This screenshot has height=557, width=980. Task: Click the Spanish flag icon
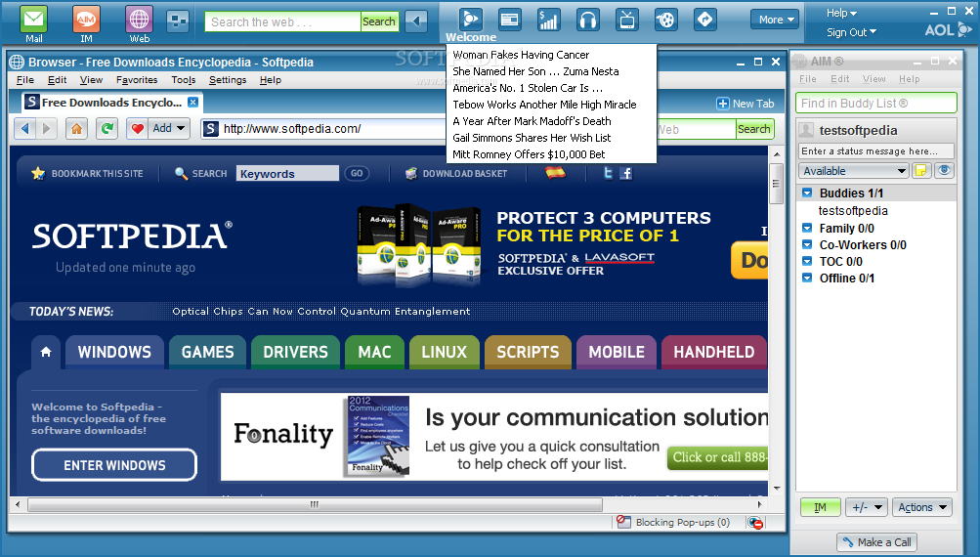(555, 173)
